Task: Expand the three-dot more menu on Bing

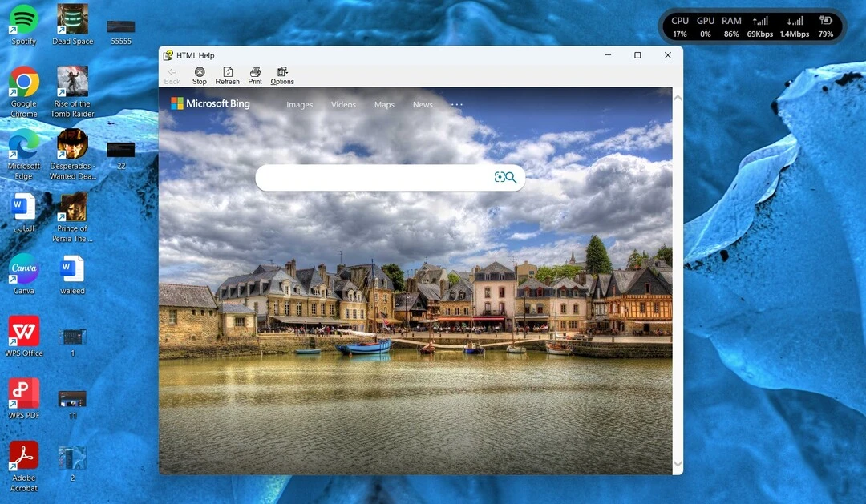Action: (x=457, y=104)
